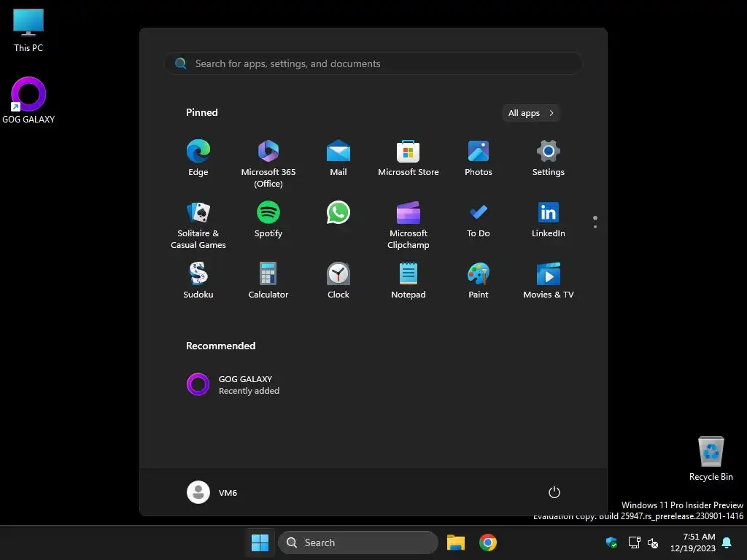Select the This PC desktop icon
Viewport: 747px width, 560px height.
pos(28,31)
